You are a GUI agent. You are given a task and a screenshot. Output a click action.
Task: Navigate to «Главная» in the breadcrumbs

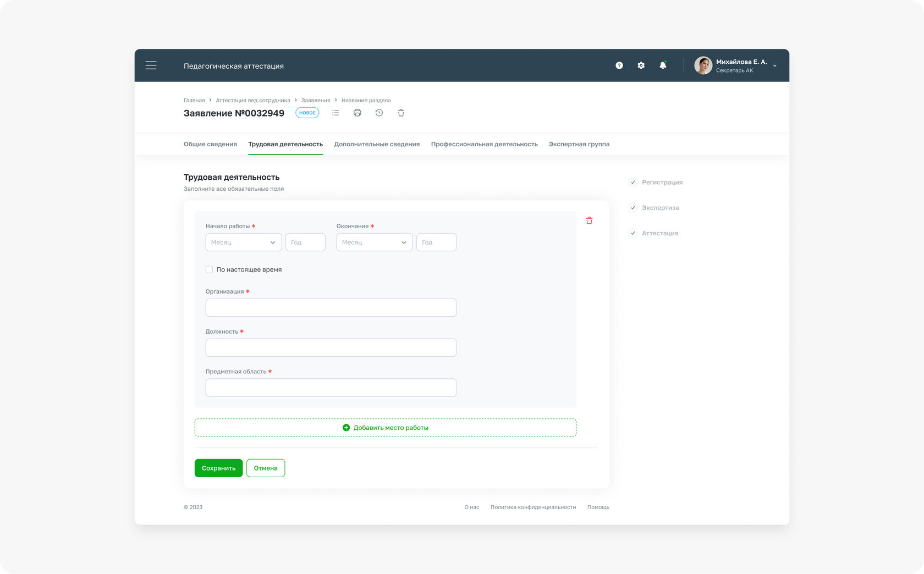click(194, 101)
